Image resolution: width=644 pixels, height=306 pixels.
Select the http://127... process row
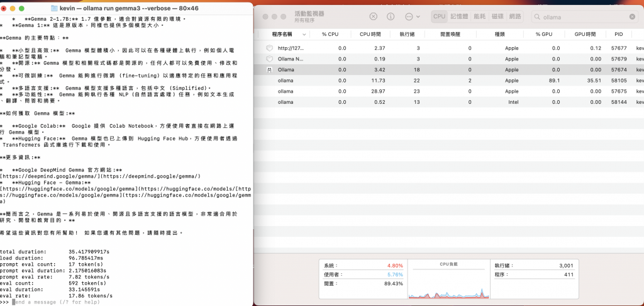pos(449,48)
